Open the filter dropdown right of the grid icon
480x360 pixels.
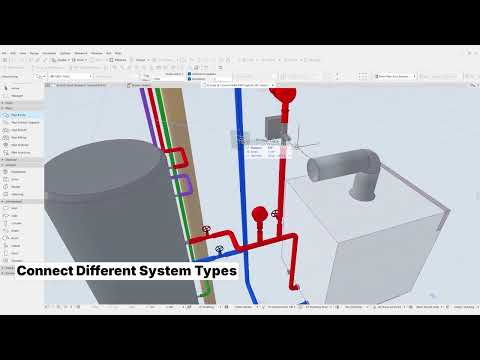[x=395, y=76]
